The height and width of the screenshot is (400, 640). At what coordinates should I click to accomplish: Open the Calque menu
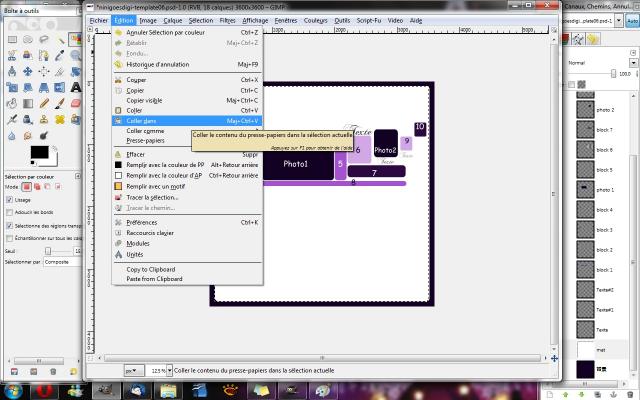coord(173,20)
